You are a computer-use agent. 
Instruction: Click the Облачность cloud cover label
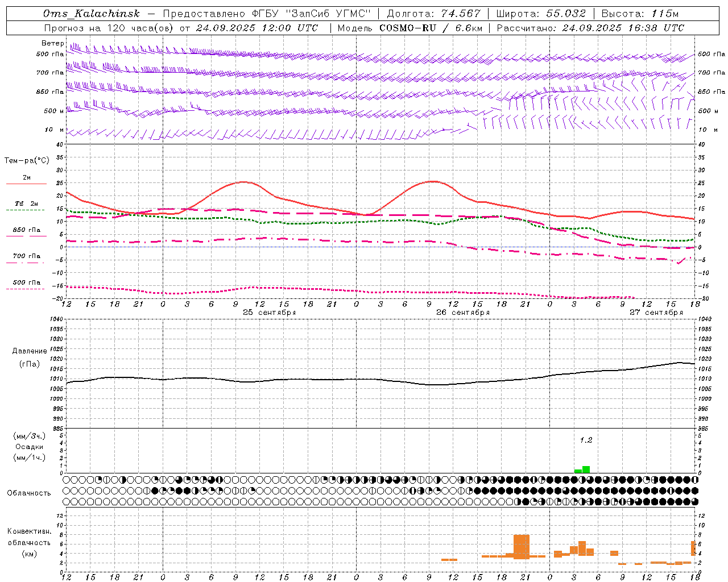click(x=29, y=493)
